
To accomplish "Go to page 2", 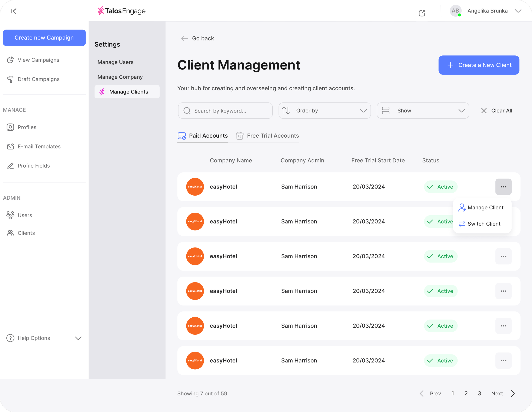I will (x=466, y=393).
